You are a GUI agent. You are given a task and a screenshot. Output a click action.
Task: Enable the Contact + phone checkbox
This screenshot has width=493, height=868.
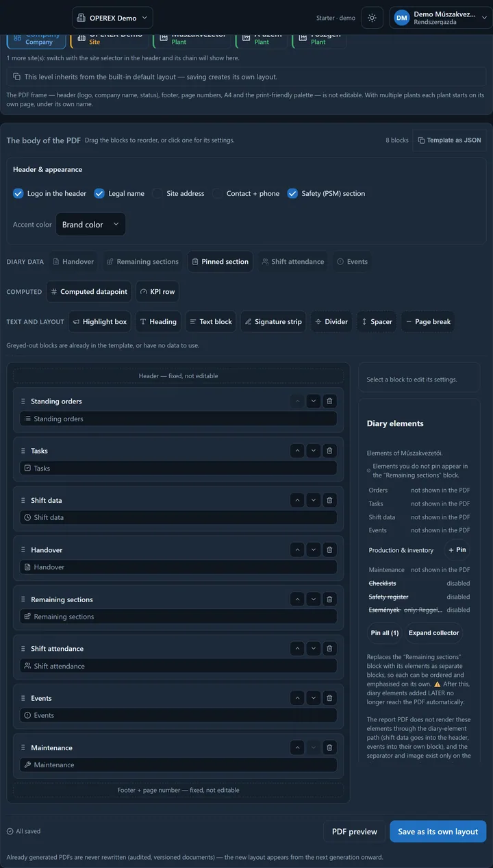tap(217, 193)
